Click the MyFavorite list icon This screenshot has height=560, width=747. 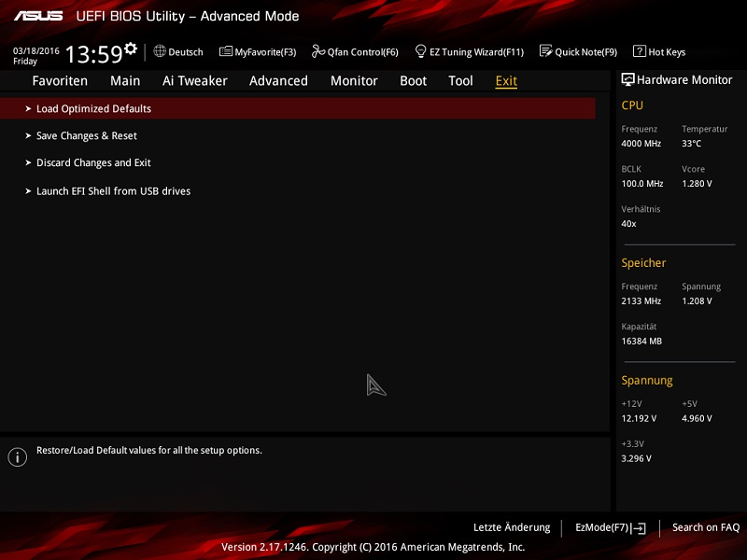(225, 51)
